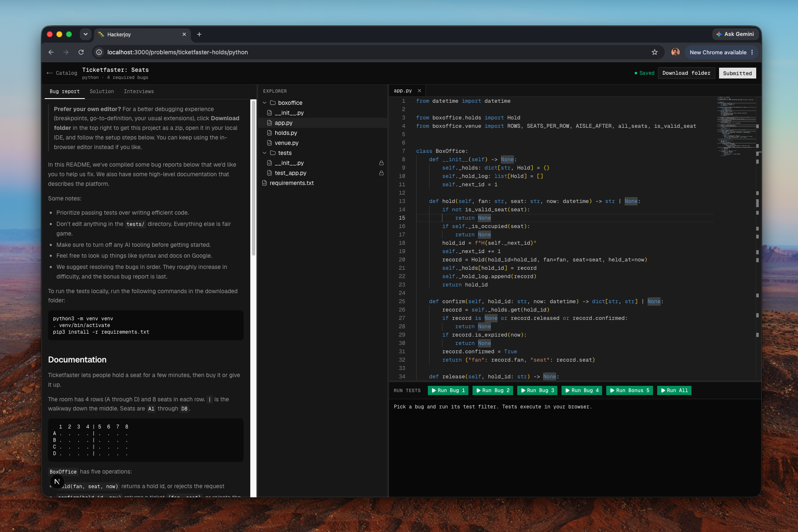Collapse the tests folder
The height and width of the screenshot is (532, 798).
[x=264, y=153]
